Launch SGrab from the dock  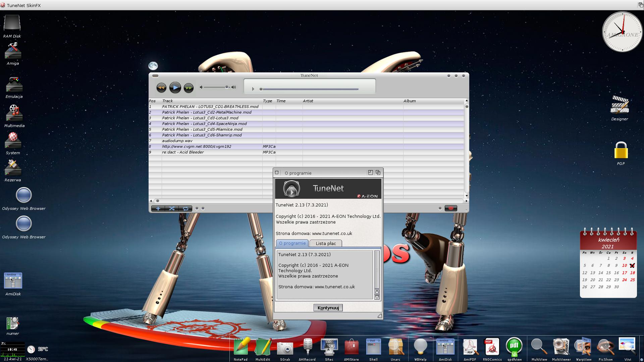(x=285, y=350)
